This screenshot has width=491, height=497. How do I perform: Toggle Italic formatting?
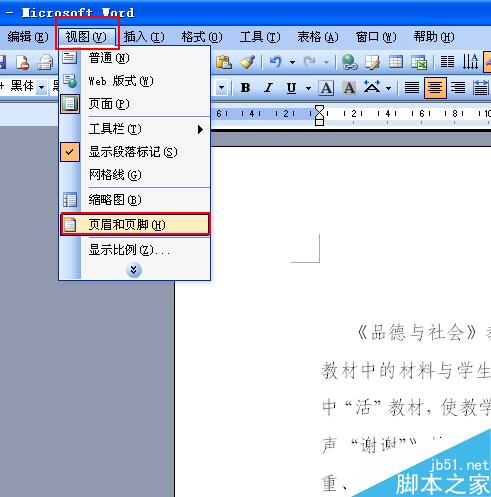pyautogui.click(x=268, y=88)
